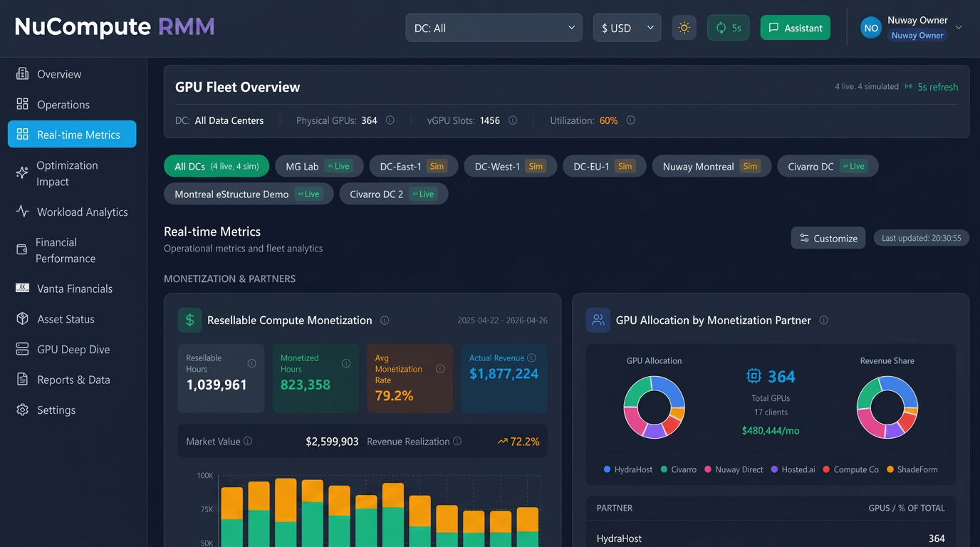Select the DC-EU-1 tab
980x547 pixels.
(x=604, y=166)
